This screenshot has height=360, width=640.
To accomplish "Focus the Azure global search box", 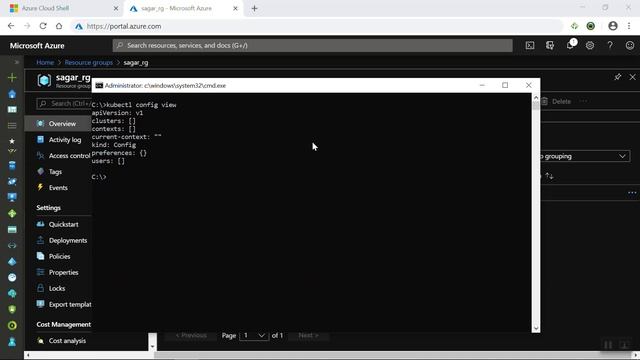I will (x=312, y=45).
